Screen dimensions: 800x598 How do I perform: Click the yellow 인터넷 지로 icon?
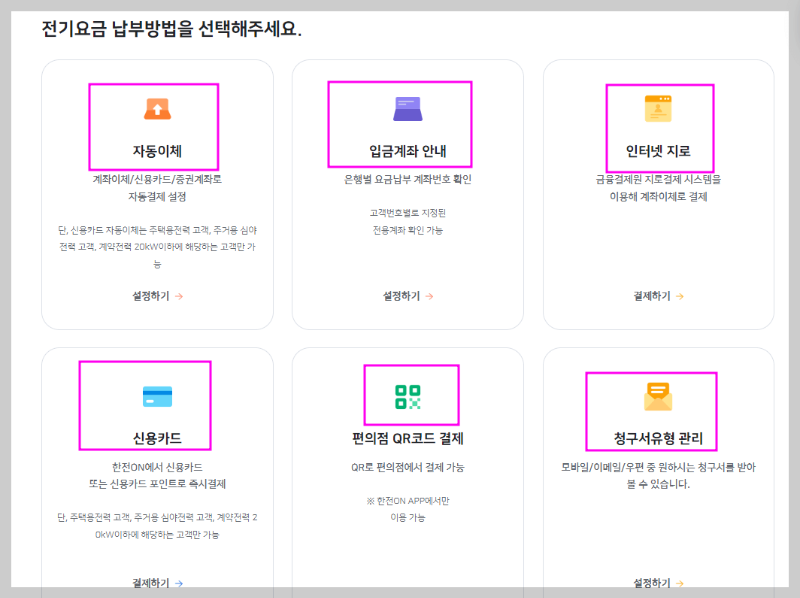pos(658,109)
